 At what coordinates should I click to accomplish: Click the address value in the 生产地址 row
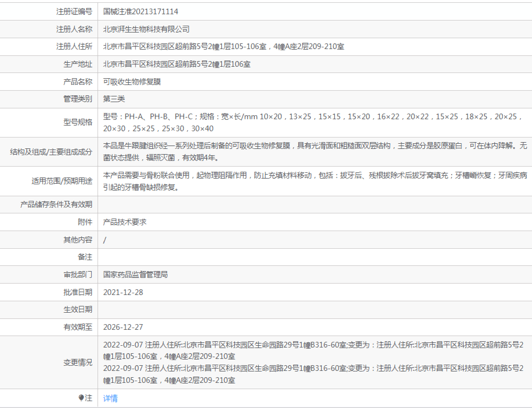(177, 64)
